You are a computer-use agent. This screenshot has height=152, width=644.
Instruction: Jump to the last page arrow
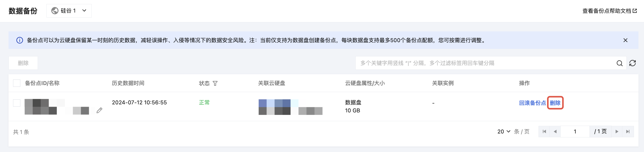click(628, 131)
